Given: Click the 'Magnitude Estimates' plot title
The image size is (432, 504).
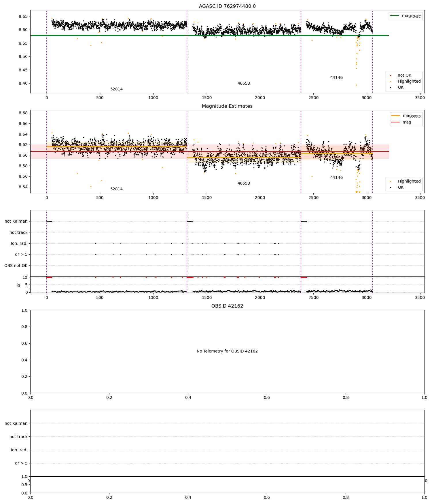Looking at the screenshot, I should [227, 106].
